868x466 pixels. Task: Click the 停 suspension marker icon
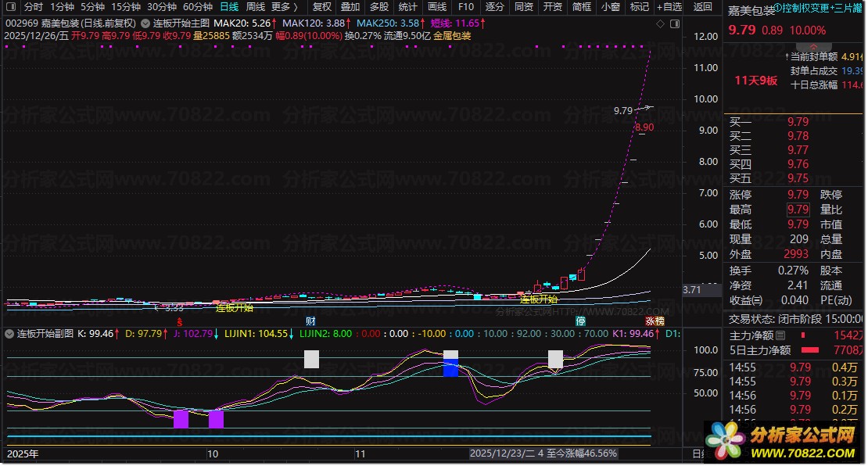[580, 321]
